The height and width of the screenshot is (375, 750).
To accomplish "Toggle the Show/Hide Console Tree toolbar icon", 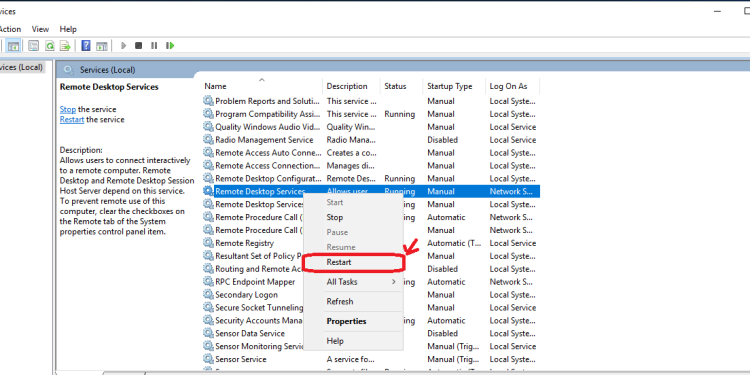I will pos(13,46).
